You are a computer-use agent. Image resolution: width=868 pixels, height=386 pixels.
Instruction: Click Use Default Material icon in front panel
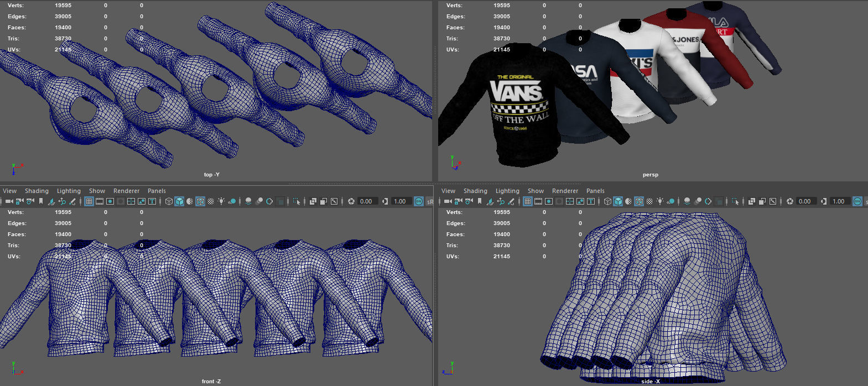pos(190,201)
